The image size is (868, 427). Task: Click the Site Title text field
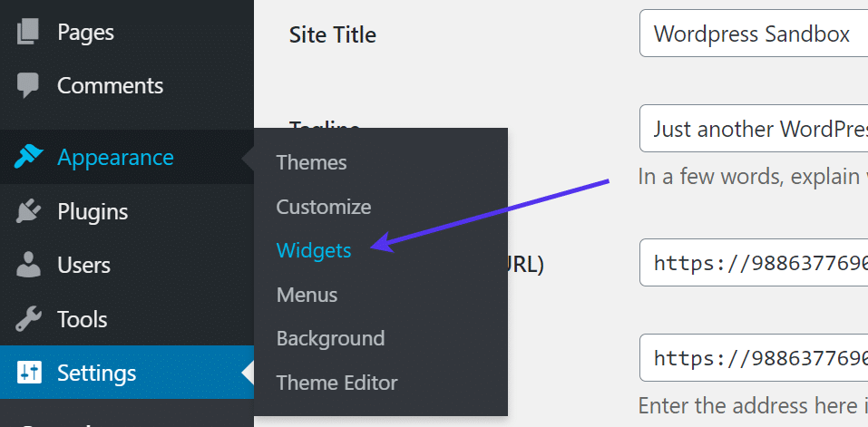753,34
